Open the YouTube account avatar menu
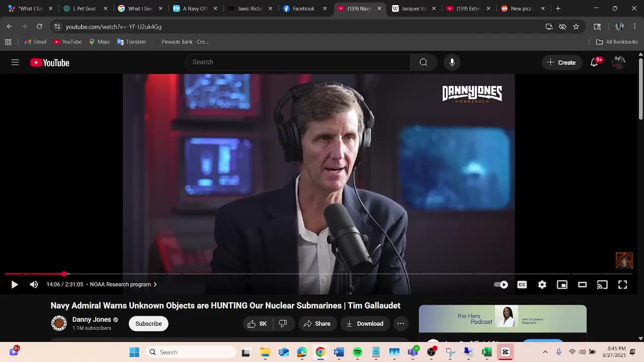Image resolution: width=644 pixels, height=362 pixels. pos(618,62)
